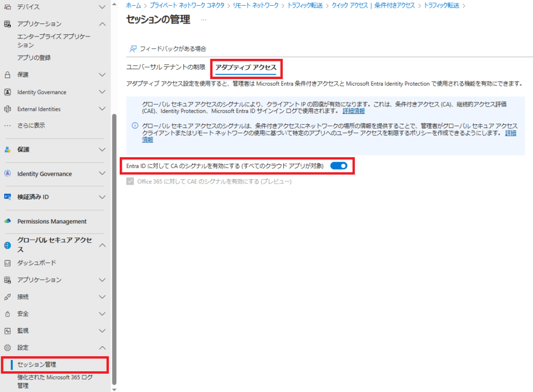533x392 pixels.
Task: Click the 監視 monitoring icon
Action: [7, 331]
